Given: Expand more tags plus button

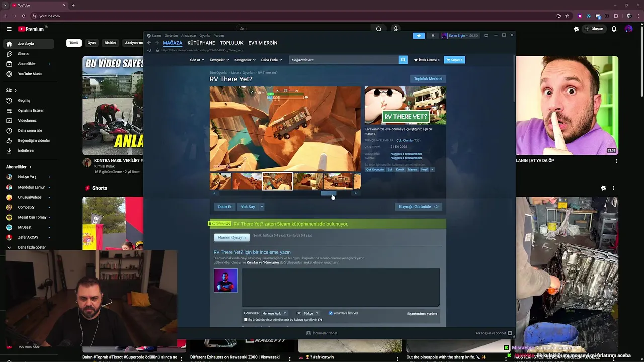Looking at the screenshot, I should click(x=432, y=170).
